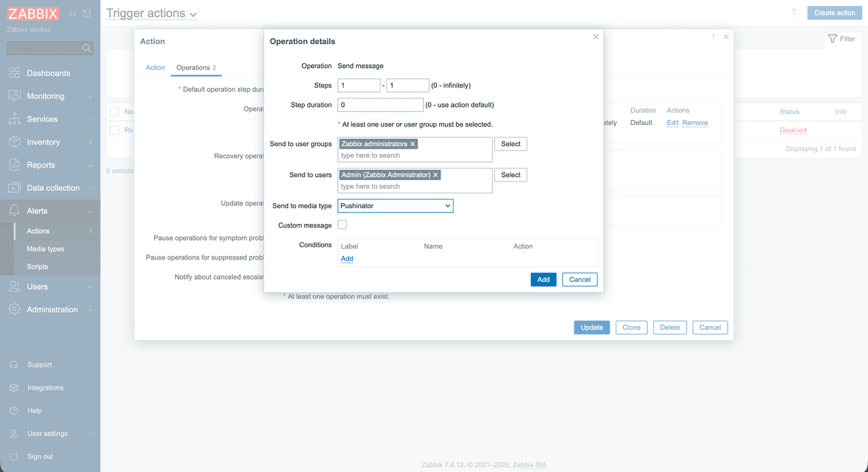Expand the Monitoring menu section
Image resolution: width=868 pixels, height=472 pixels.
tap(90, 96)
